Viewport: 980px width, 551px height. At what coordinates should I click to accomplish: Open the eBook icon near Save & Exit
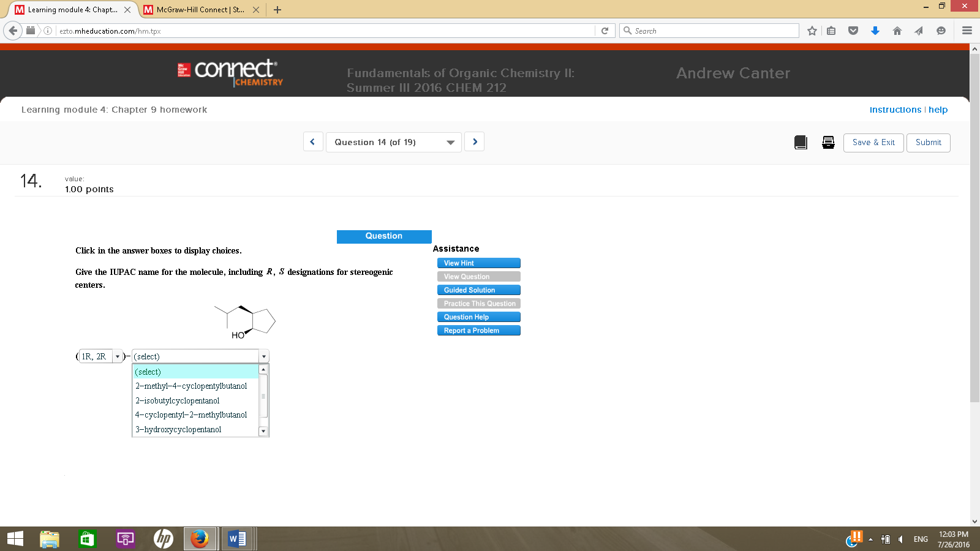(x=801, y=142)
